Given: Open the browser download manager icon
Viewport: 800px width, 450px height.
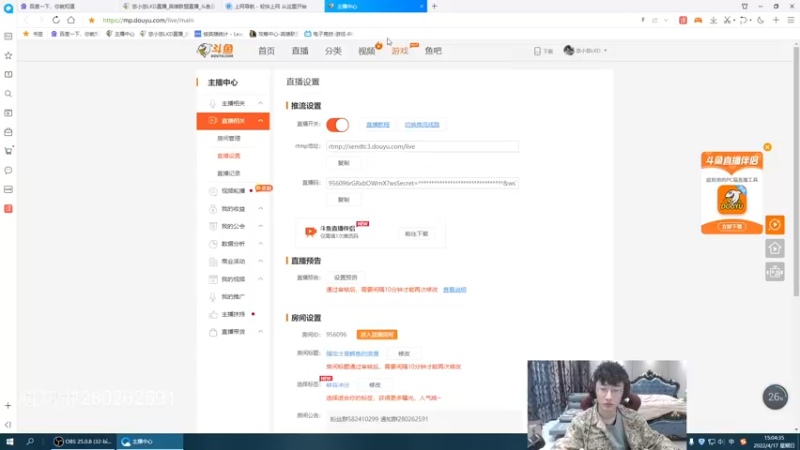Looking at the screenshot, I should 713,20.
